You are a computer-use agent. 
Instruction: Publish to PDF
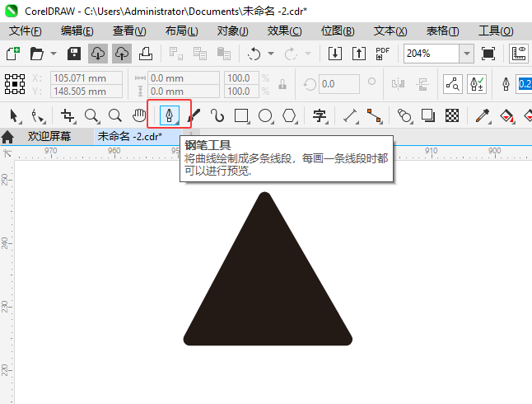(x=382, y=54)
